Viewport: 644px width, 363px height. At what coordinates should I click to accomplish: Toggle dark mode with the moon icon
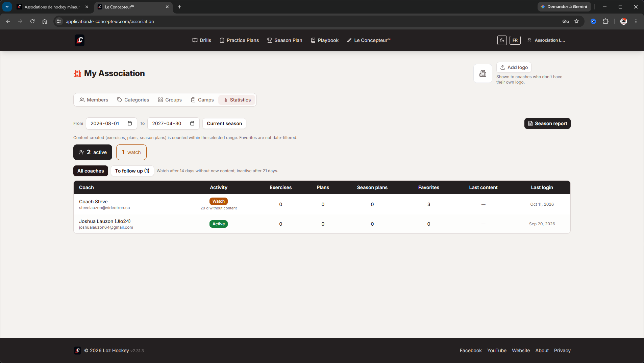click(x=502, y=40)
